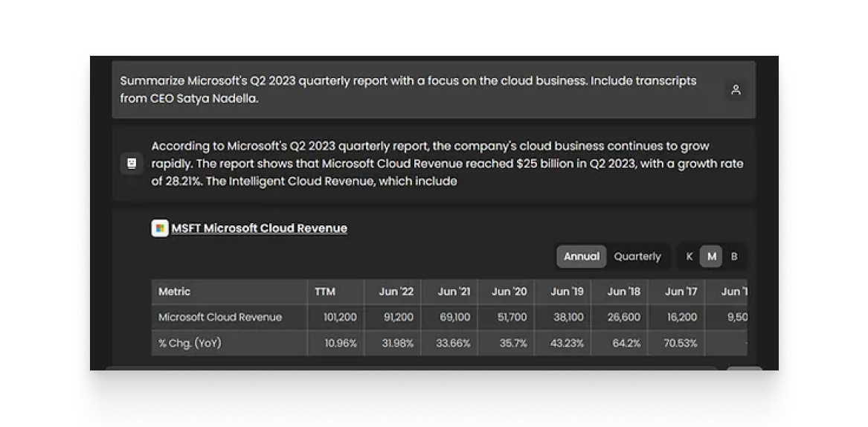
Task: Select B units option
Action: [733, 257]
